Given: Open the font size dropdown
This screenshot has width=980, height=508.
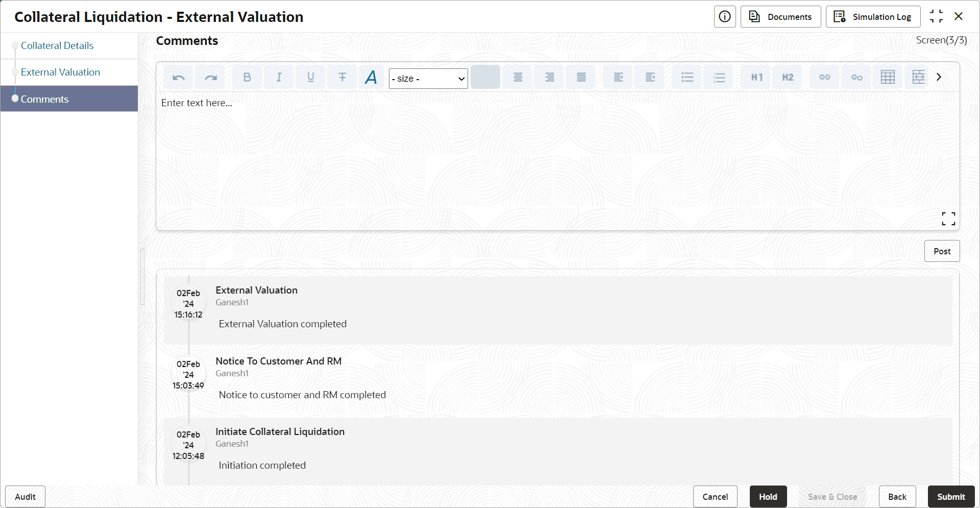Looking at the screenshot, I should (x=428, y=79).
